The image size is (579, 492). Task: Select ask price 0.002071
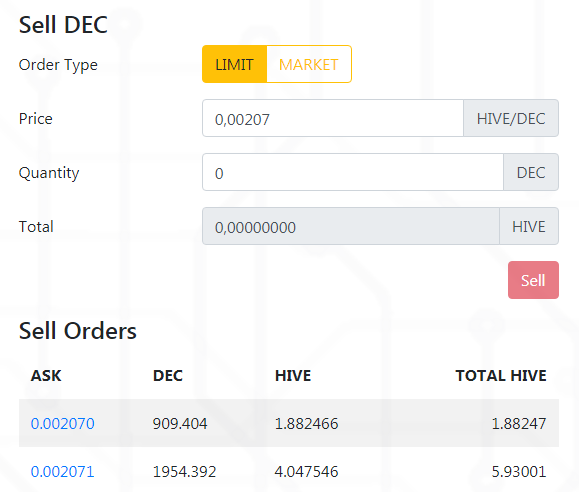[63, 472]
